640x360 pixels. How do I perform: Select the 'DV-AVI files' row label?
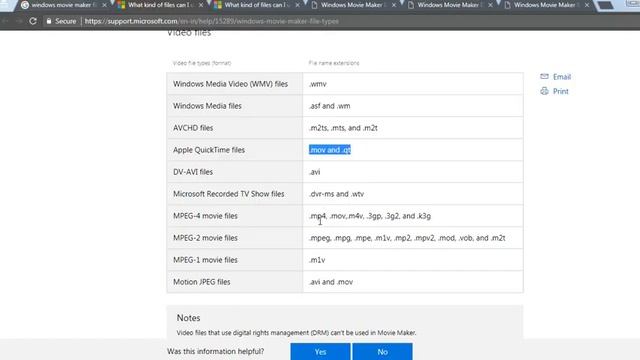pos(193,172)
